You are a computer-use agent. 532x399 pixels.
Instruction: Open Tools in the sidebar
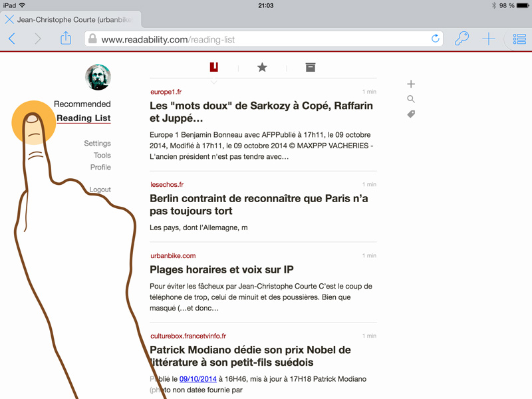(102, 155)
